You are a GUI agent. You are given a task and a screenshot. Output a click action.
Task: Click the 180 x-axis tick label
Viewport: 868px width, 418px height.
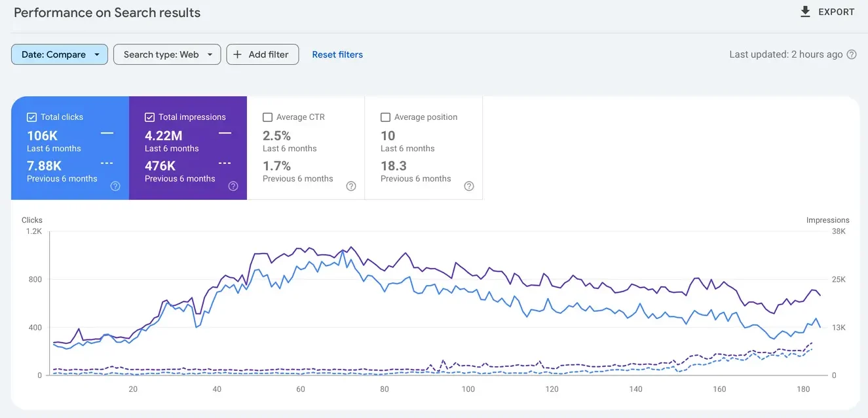click(803, 389)
